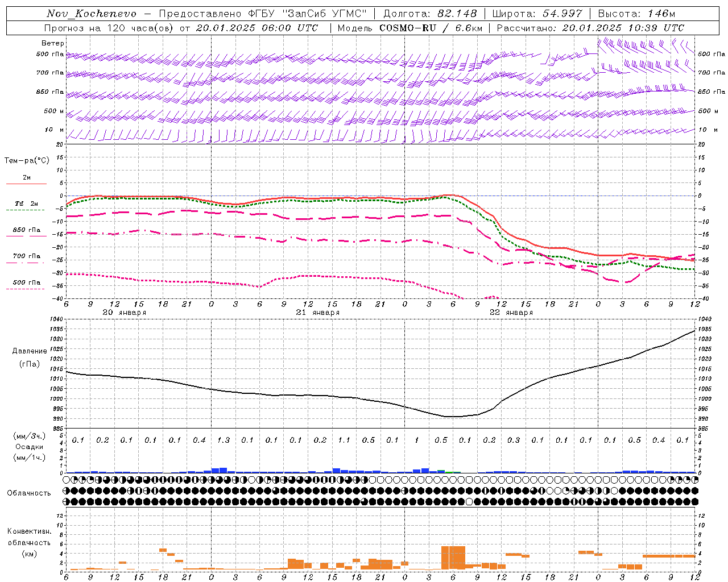728x582 pixels.
Task: Click the computed time "Рассчитано: 20.01.2025 10:39 UTC"
Action: click(x=590, y=28)
